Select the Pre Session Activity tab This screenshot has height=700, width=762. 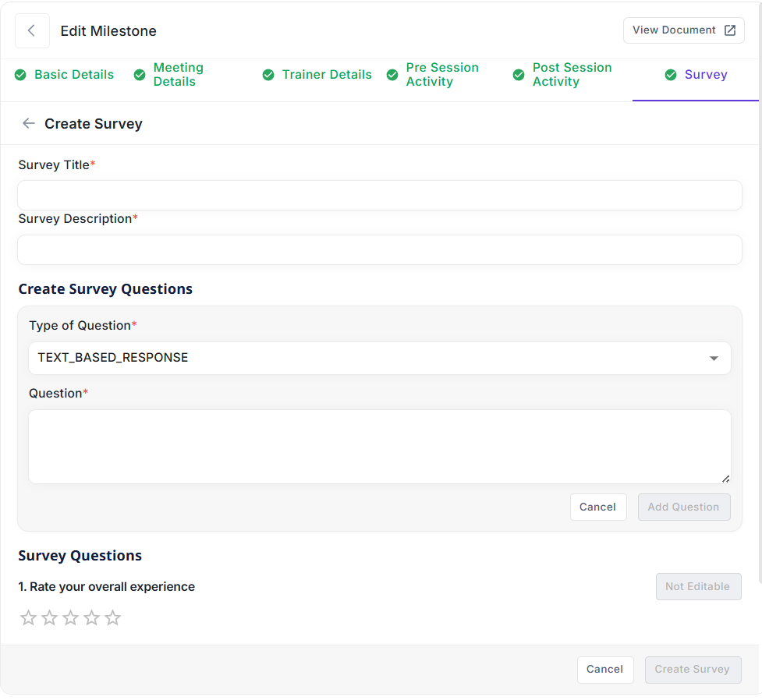pos(442,75)
